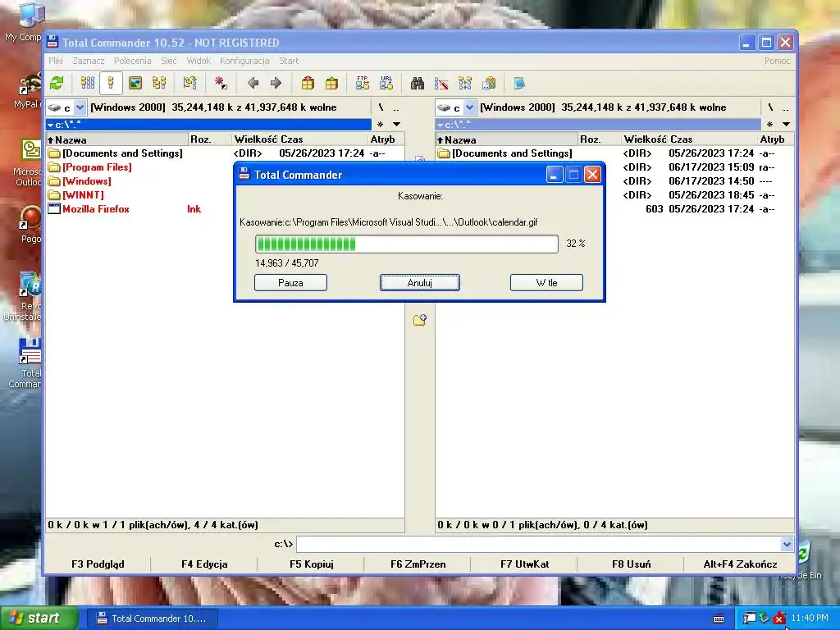
Task: Open the left panel drive c dropdown
Action: pyautogui.click(x=80, y=107)
